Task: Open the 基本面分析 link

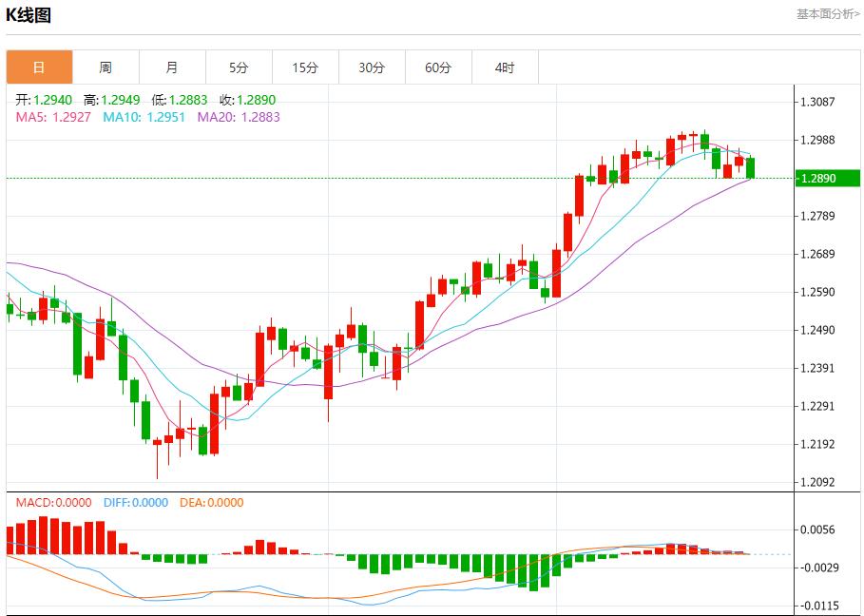Action: (x=827, y=14)
